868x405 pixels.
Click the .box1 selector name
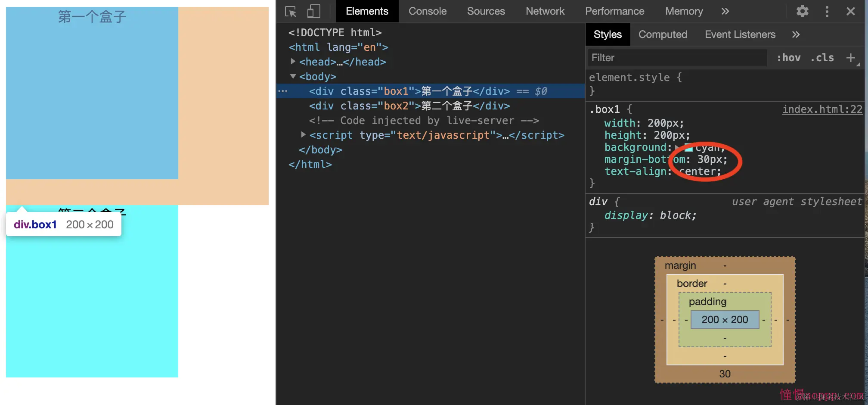pyautogui.click(x=604, y=109)
